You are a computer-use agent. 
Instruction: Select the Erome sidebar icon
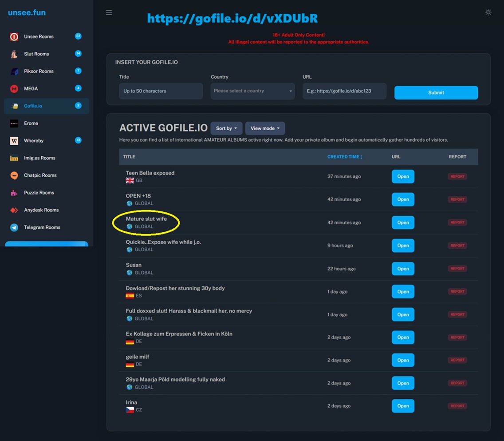pyautogui.click(x=14, y=123)
